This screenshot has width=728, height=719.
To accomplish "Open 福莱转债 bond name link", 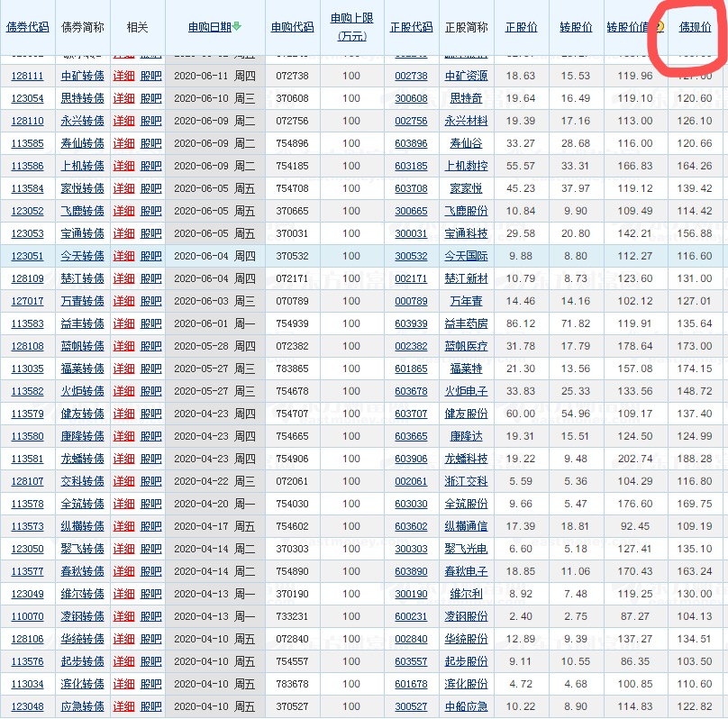I will [x=83, y=369].
